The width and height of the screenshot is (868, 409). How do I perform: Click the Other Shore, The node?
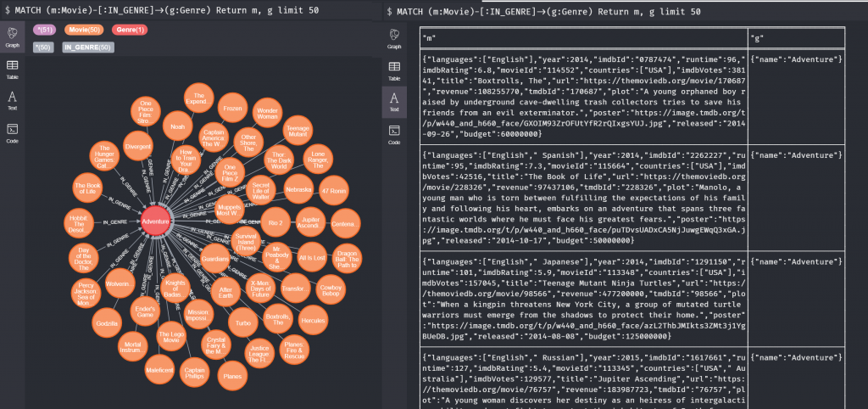248,143
